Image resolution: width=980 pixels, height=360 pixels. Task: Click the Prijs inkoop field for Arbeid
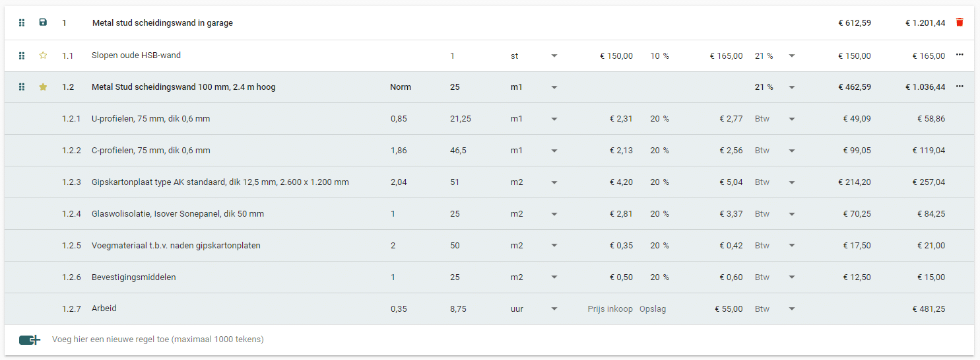pyautogui.click(x=610, y=309)
